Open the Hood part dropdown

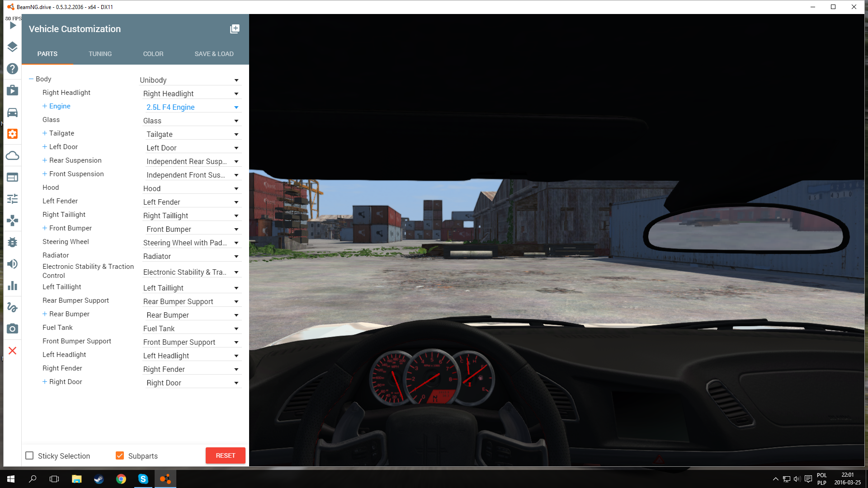[x=192, y=188]
